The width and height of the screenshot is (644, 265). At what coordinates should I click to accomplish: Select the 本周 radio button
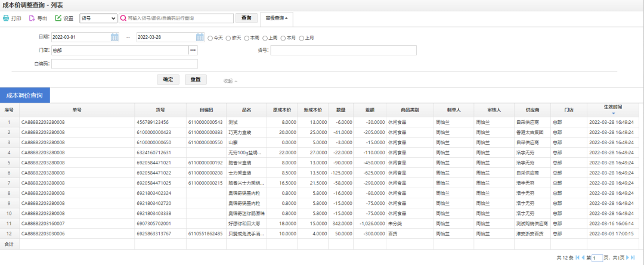(246, 38)
